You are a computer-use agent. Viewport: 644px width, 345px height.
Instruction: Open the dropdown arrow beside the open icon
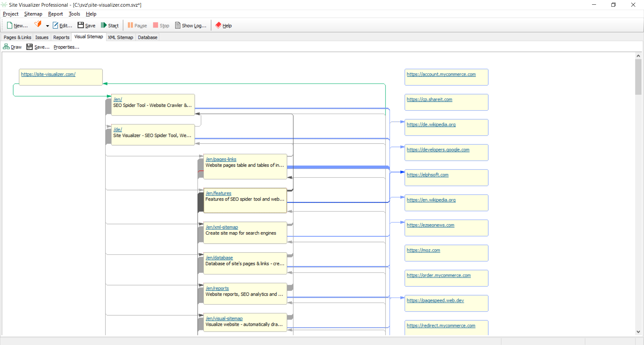pos(47,26)
